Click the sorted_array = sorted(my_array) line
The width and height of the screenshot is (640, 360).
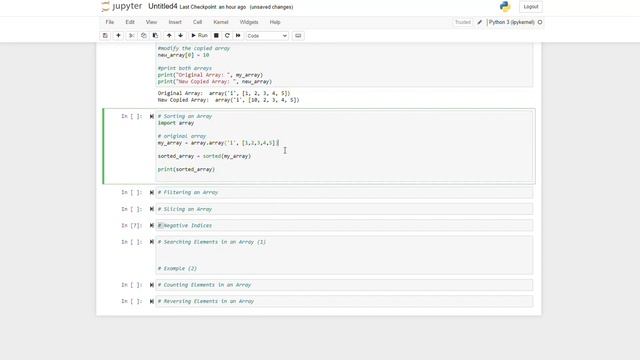[204, 156]
